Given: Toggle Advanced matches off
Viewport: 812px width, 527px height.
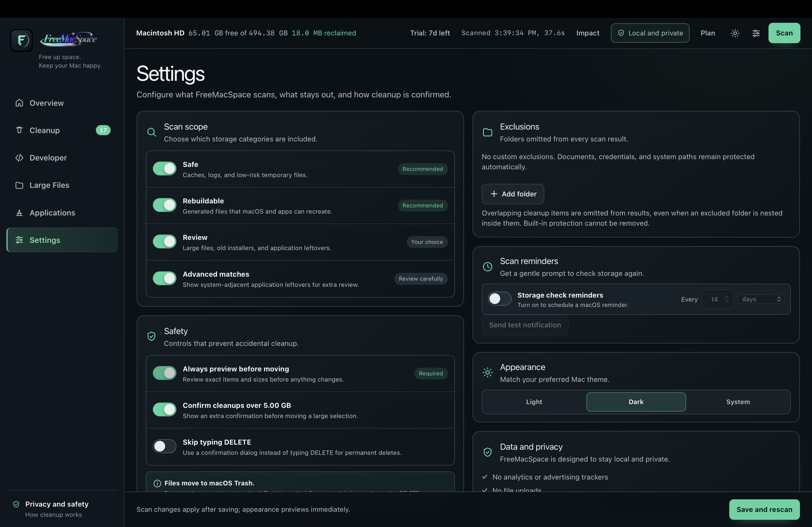Looking at the screenshot, I should click(164, 278).
